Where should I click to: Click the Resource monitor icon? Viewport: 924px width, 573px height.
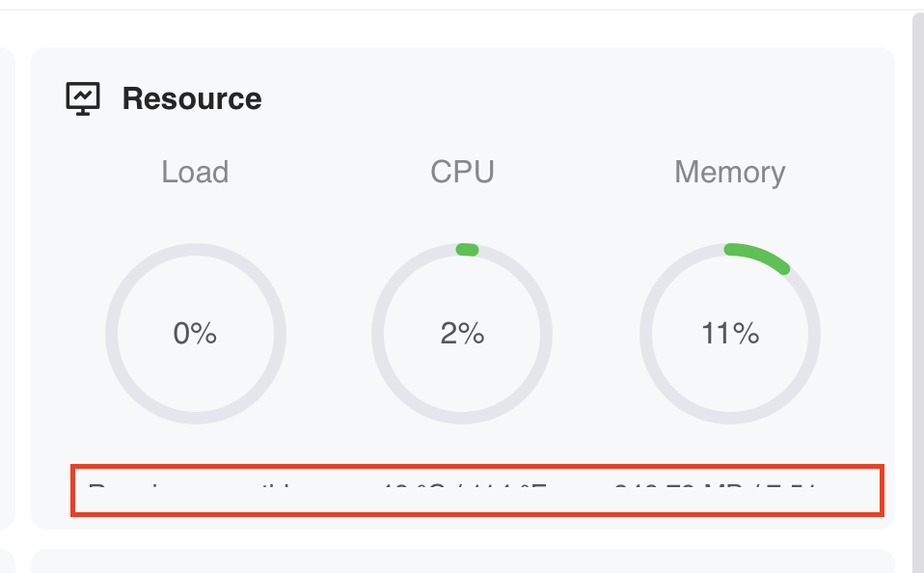click(x=83, y=98)
